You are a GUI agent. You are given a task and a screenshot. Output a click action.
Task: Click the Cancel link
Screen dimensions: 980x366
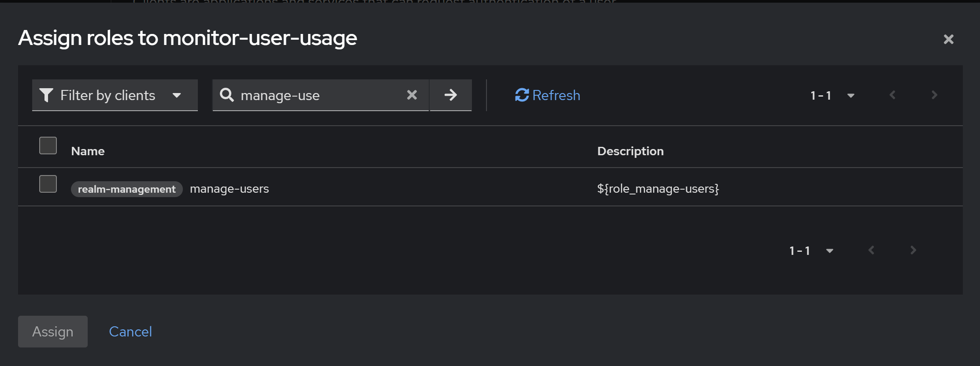[130, 332]
